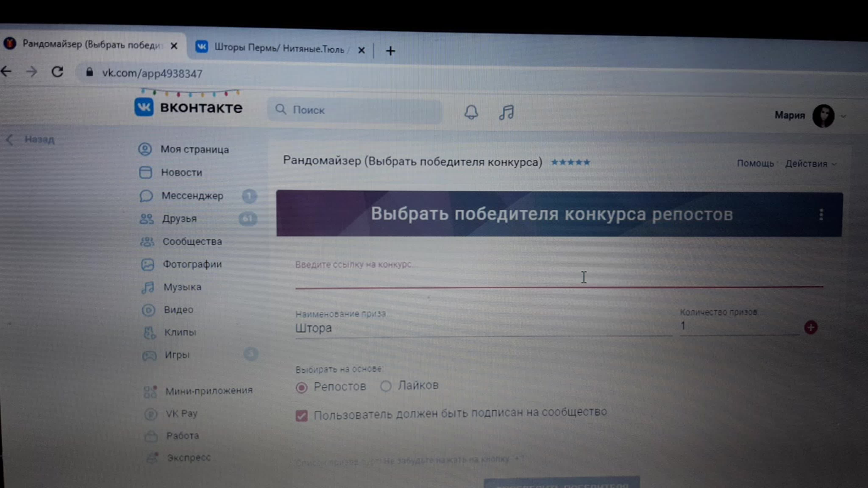This screenshot has height=488, width=868.
Task: Click the Игры counter badge
Action: pos(251,354)
